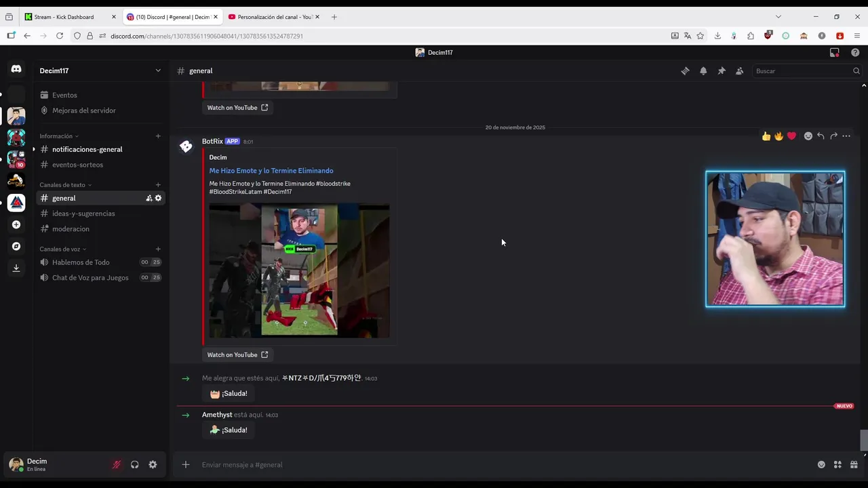Open server icon with red 10 badge

tap(16, 159)
